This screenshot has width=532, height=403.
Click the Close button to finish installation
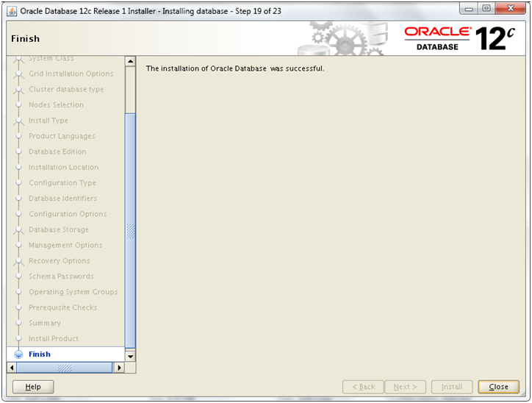pos(498,387)
